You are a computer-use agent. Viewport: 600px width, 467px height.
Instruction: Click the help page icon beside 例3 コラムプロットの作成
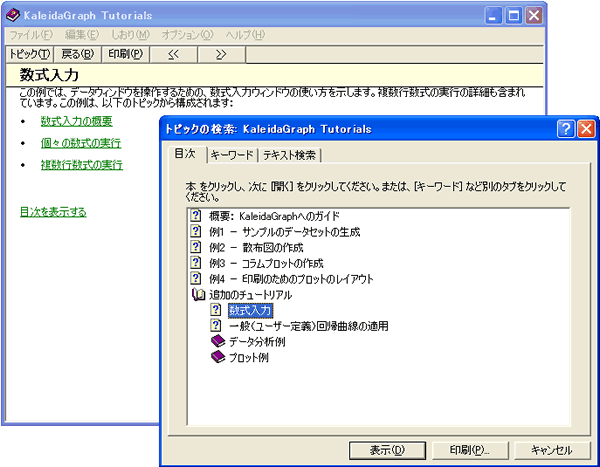[196, 263]
